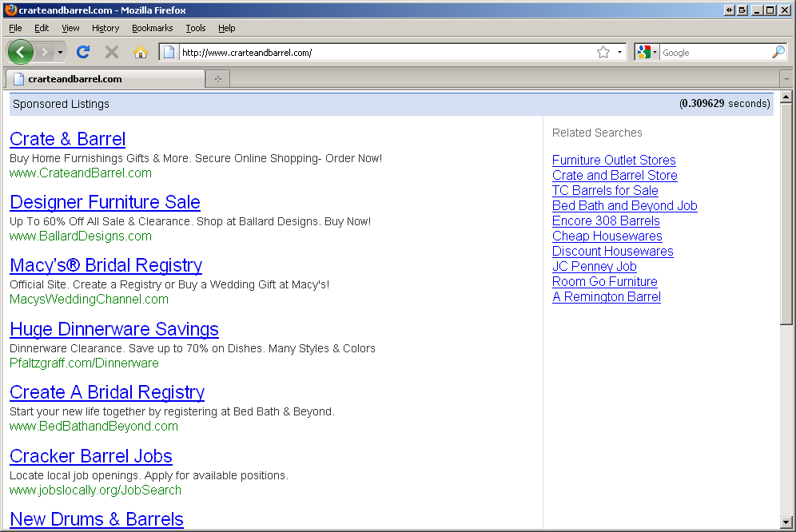Click the Firefox logo in title bar
This screenshot has height=532, width=796.
(x=10, y=10)
